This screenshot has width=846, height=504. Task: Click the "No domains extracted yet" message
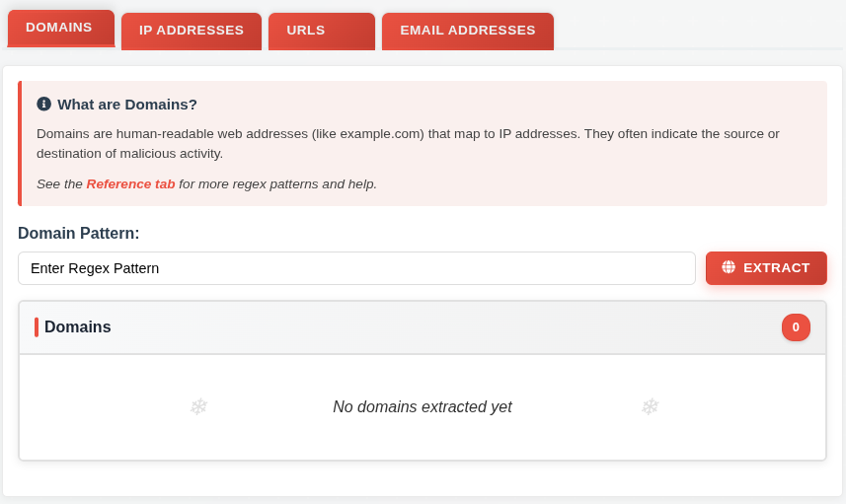click(x=422, y=407)
